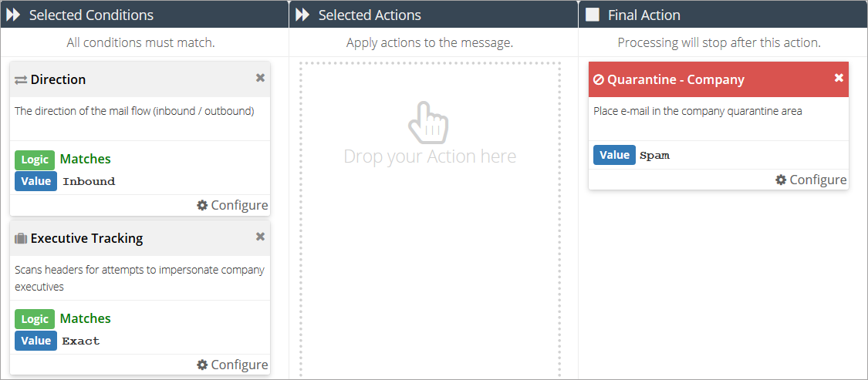This screenshot has width=868, height=380.
Task: Click the Quarantine ban icon
Action: [598, 79]
